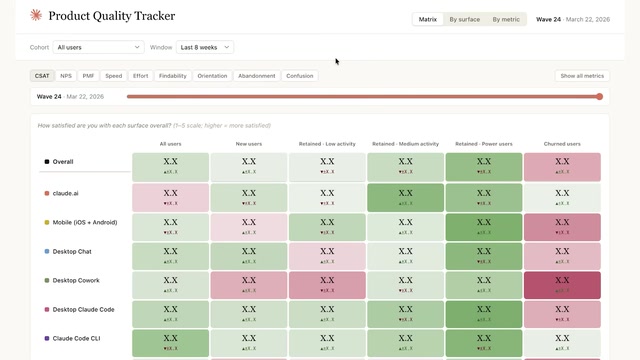Click the Desktop Claude Code / Power users cell
Viewport: 640px width, 360px height.
pos(484,314)
